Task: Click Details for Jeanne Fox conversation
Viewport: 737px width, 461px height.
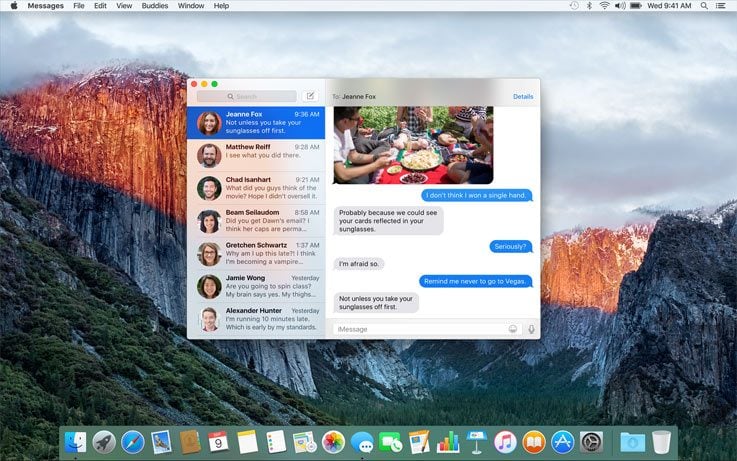Action: pyautogui.click(x=523, y=97)
